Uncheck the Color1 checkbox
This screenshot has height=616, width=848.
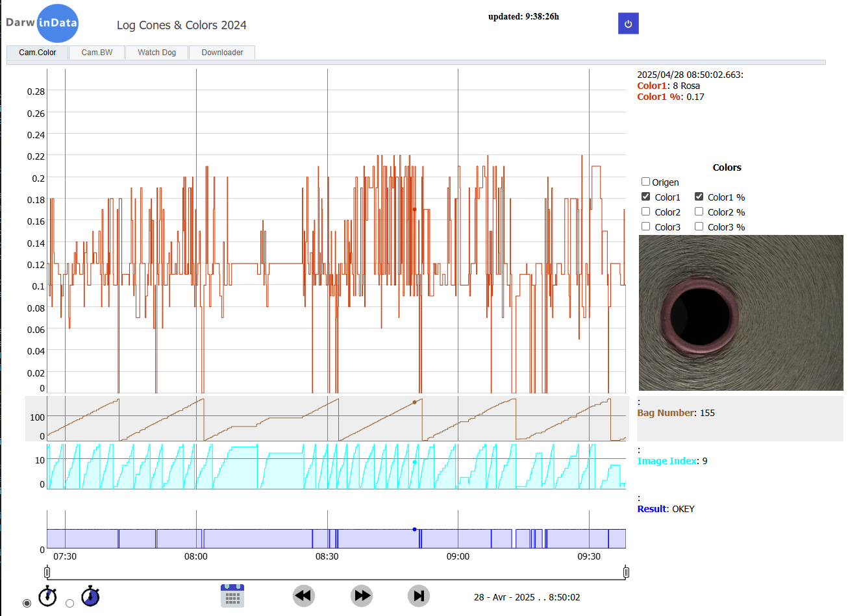[x=645, y=197]
